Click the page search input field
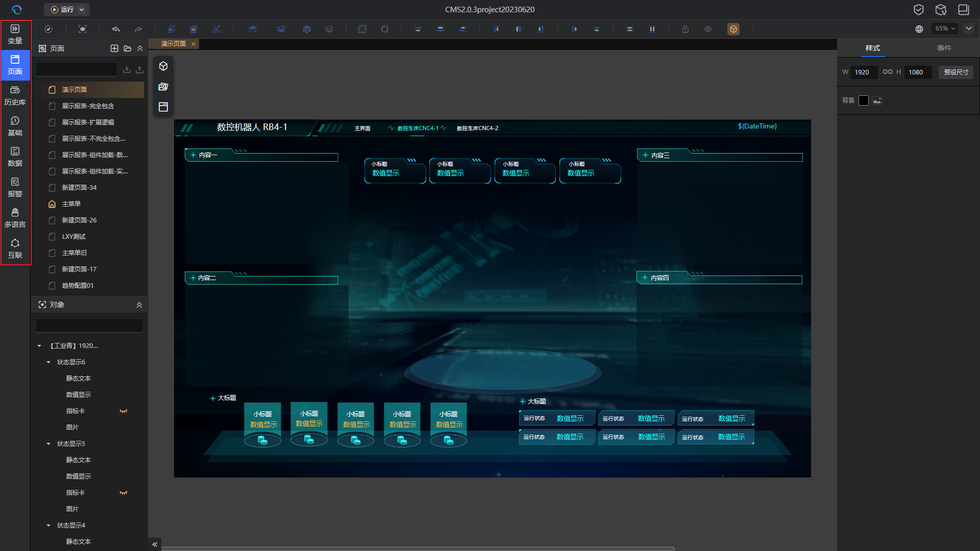 pyautogui.click(x=77, y=69)
